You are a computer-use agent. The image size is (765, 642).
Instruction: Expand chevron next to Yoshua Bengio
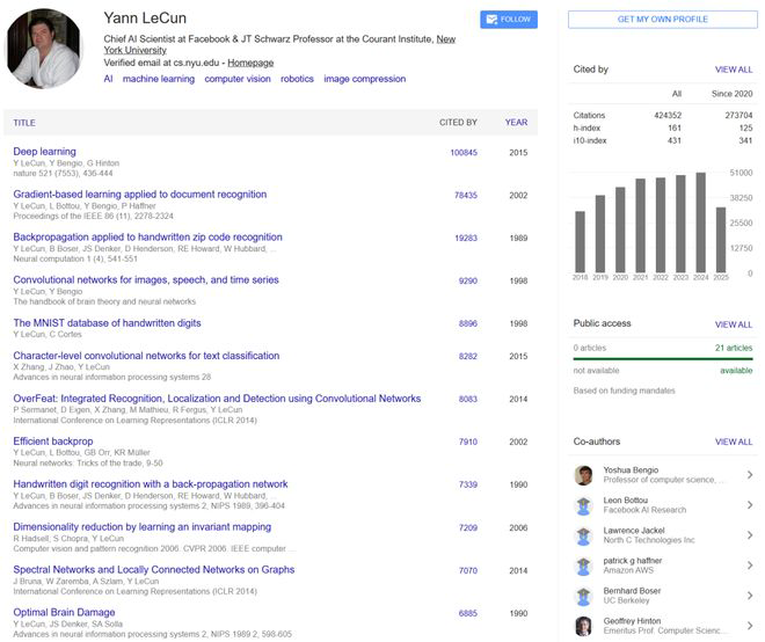tap(750, 475)
